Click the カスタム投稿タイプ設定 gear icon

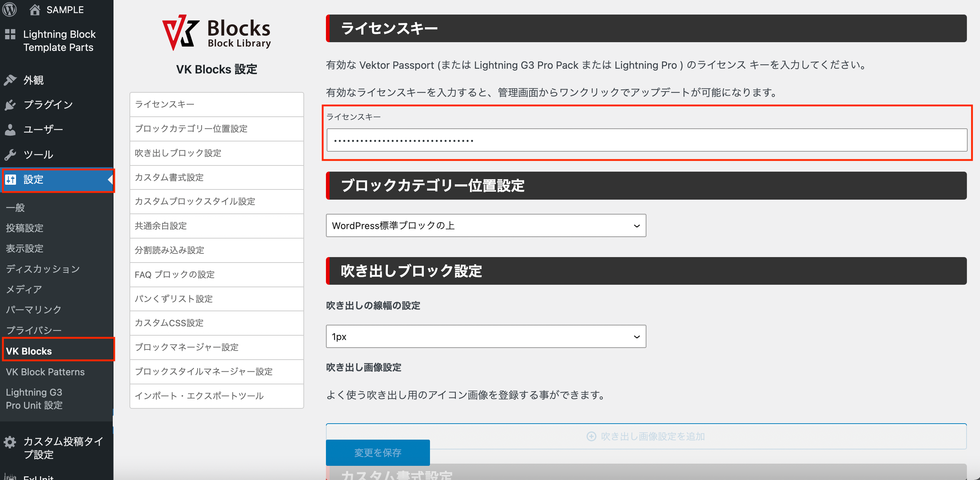[9, 442]
